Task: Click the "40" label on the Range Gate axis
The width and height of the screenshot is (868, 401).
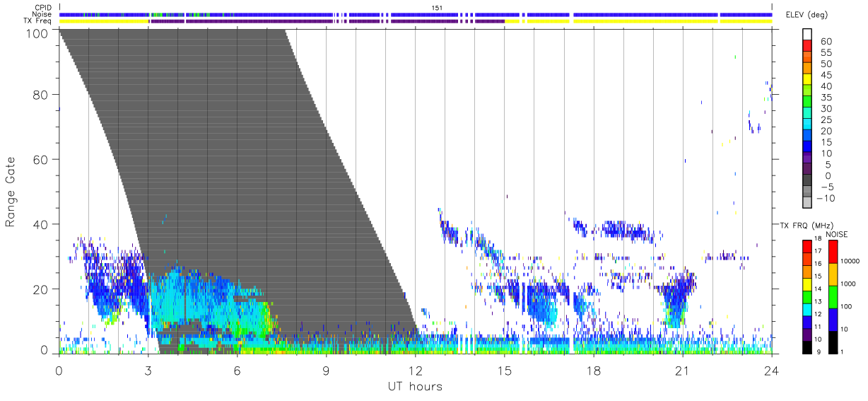Action: [41, 224]
